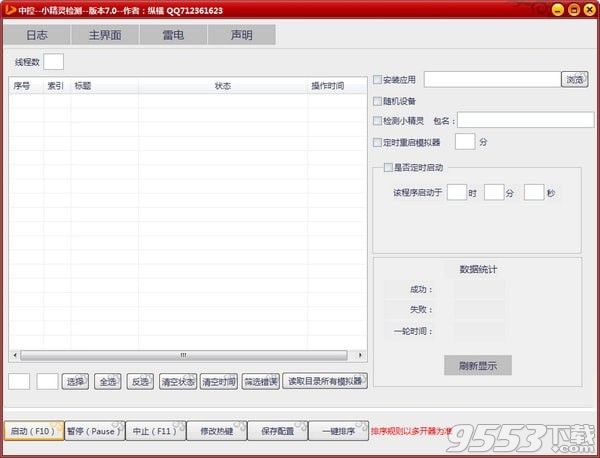The width and height of the screenshot is (600, 458).
Task: Close the 中控 window
Action: coord(589,10)
